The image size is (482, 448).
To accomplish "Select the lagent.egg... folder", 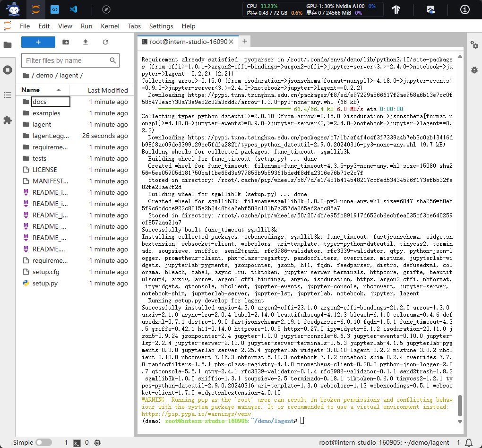I will coord(75,136).
